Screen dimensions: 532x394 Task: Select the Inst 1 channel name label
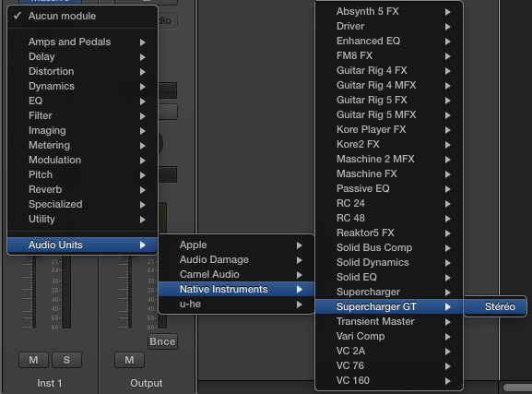50,383
